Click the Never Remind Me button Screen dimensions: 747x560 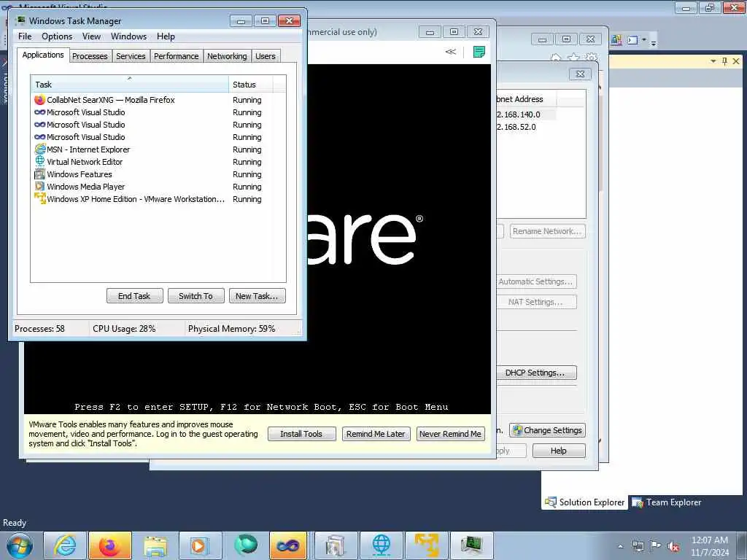click(450, 434)
